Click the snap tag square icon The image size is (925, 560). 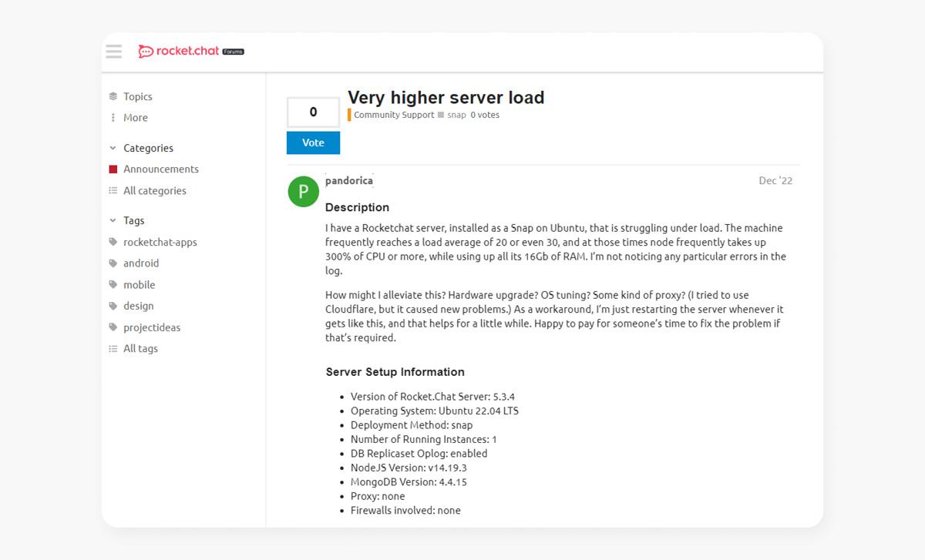pos(441,115)
